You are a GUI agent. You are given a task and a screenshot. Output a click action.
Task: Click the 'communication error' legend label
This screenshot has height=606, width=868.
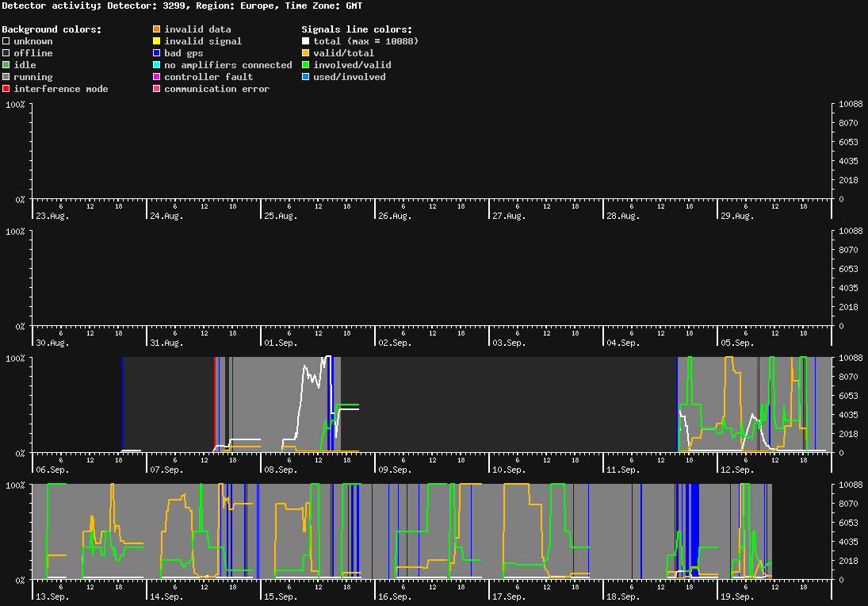[217, 89]
